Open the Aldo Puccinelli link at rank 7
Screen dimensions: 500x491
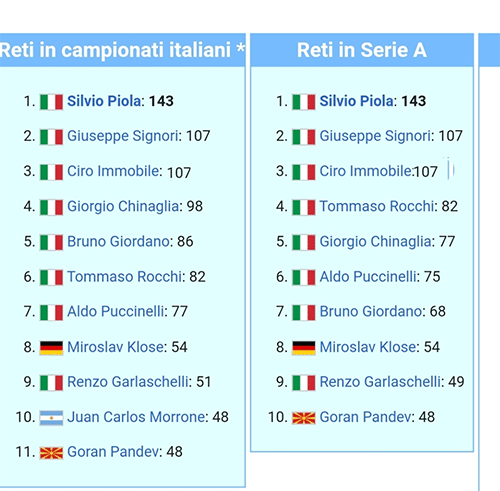(115, 312)
